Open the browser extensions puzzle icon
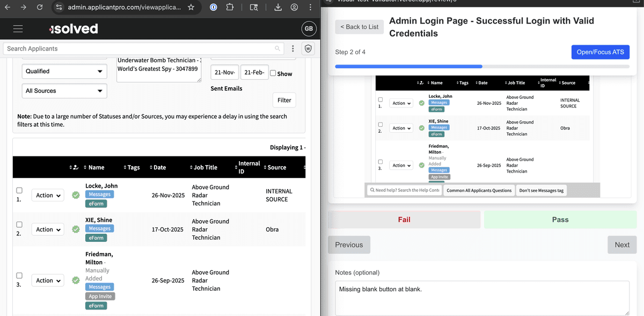The height and width of the screenshot is (316, 644). [x=230, y=8]
